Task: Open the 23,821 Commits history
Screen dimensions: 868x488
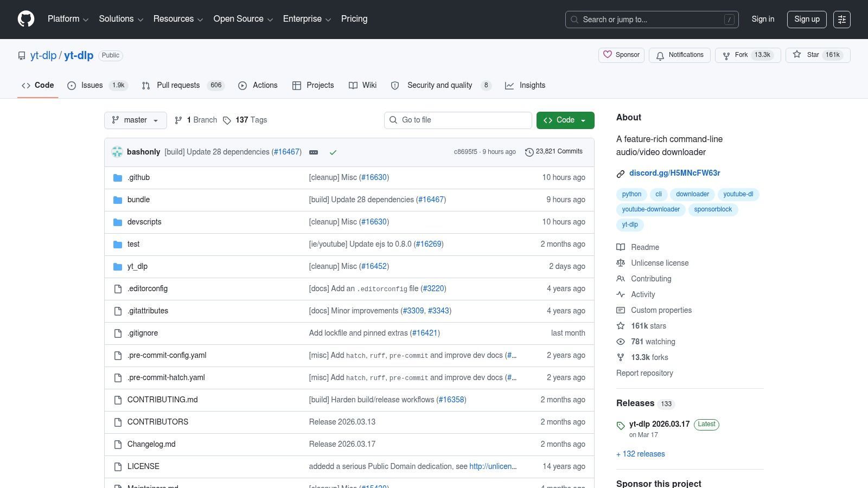Action: pyautogui.click(x=554, y=152)
